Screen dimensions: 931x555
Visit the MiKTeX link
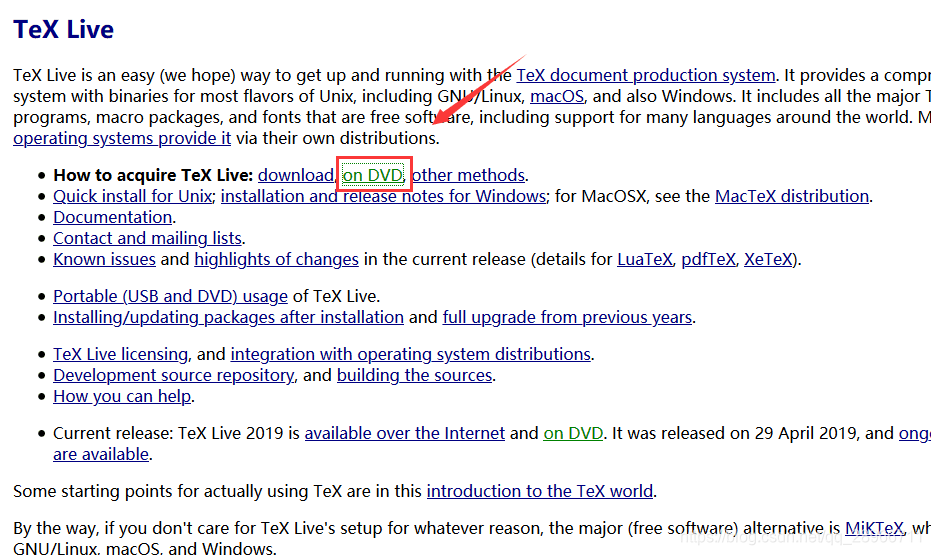click(874, 528)
